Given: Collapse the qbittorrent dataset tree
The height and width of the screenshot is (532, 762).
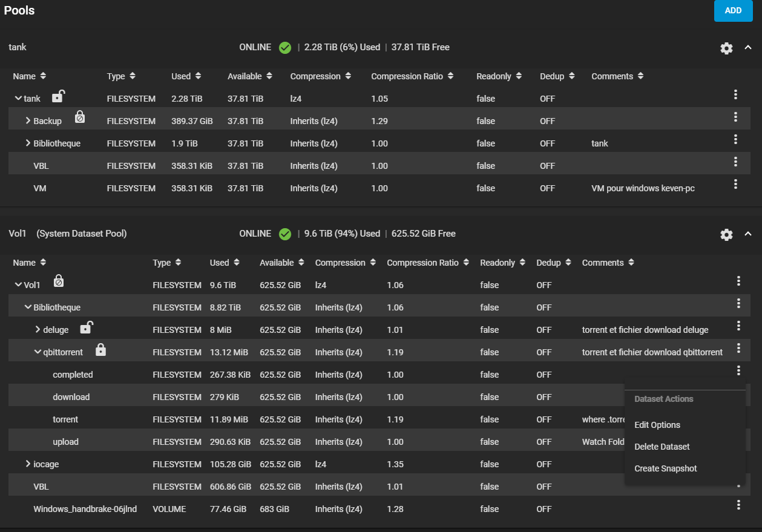Looking at the screenshot, I should [38, 352].
